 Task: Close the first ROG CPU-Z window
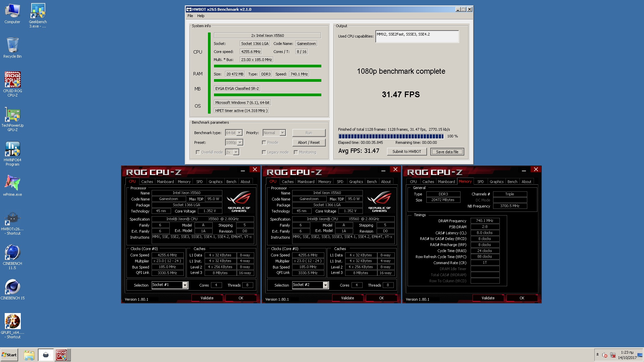(255, 170)
